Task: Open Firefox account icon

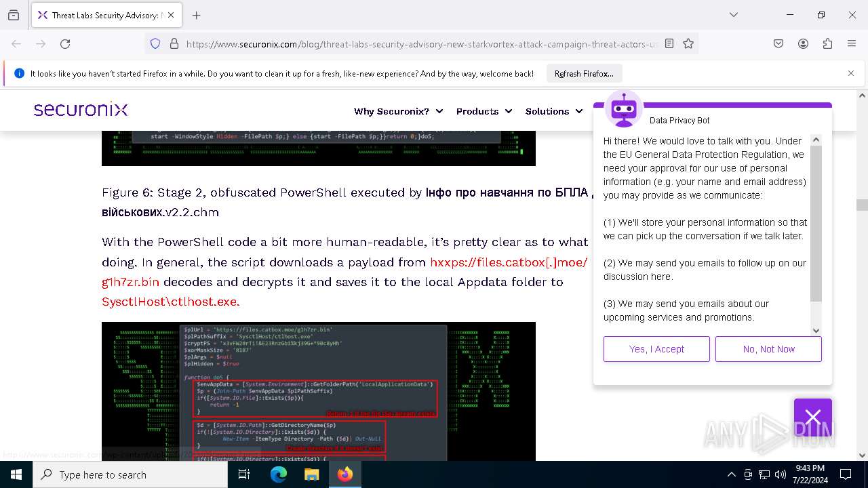Action: point(803,43)
